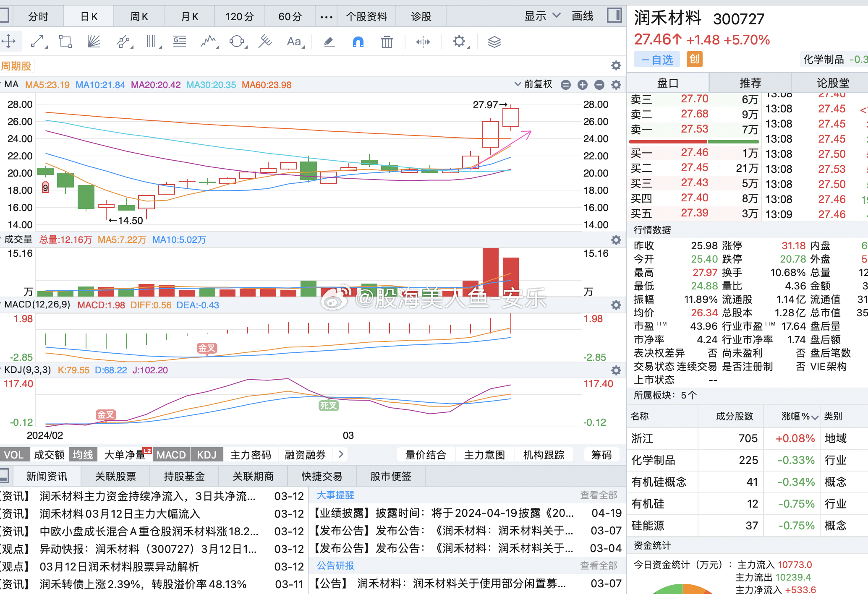This screenshot has width=868, height=594.
Task: Click the plus zoom-in chart button
Action: coord(582,85)
